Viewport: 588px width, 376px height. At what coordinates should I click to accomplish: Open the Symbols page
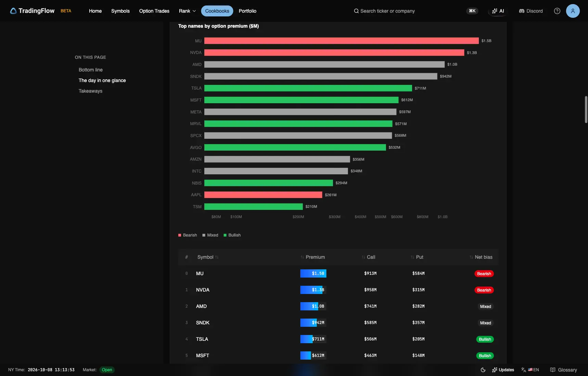[120, 11]
